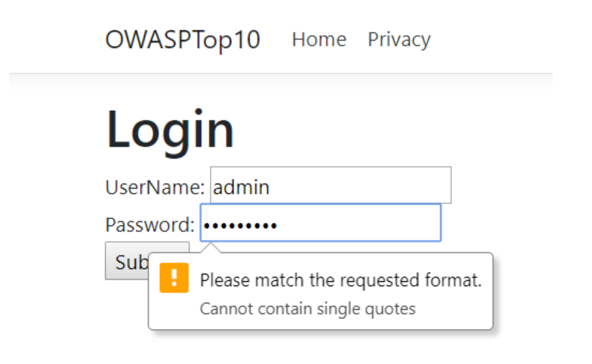Click the orange warning exclamation icon
This screenshot has width=592, height=364.
(x=174, y=278)
